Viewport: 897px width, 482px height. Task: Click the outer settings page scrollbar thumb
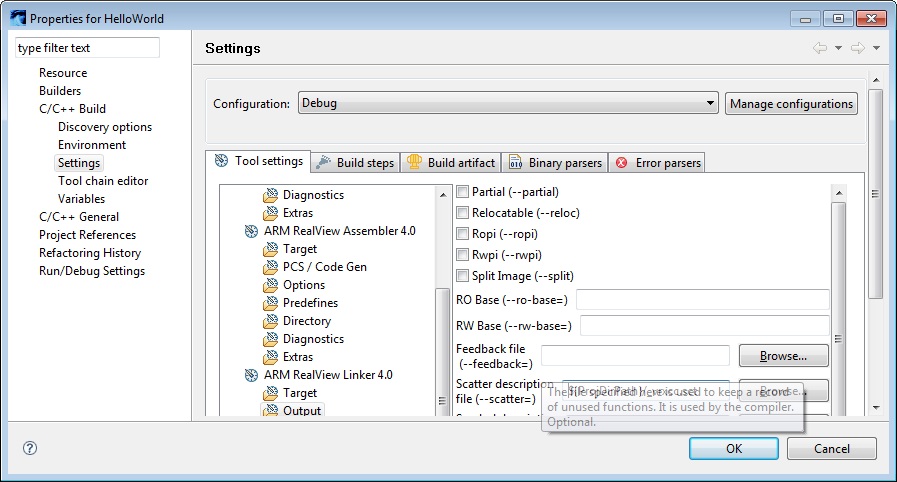(875, 193)
